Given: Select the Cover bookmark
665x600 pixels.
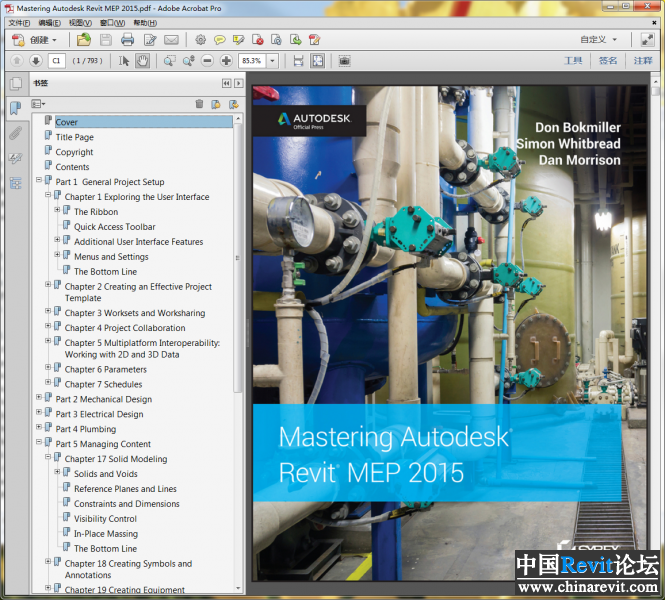Looking at the screenshot, I should (143, 122).
